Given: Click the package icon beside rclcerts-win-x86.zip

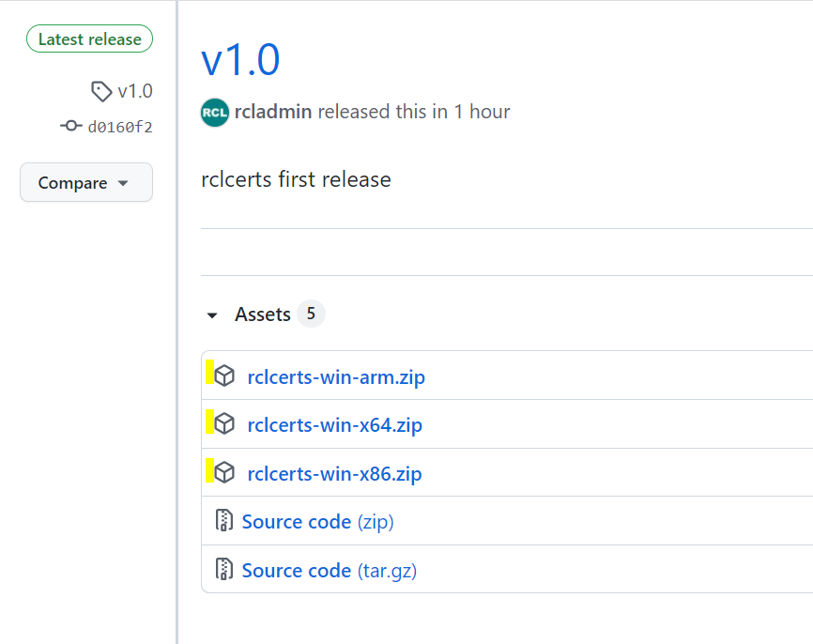Looking at the screenshot, I should tap(224, 472).
